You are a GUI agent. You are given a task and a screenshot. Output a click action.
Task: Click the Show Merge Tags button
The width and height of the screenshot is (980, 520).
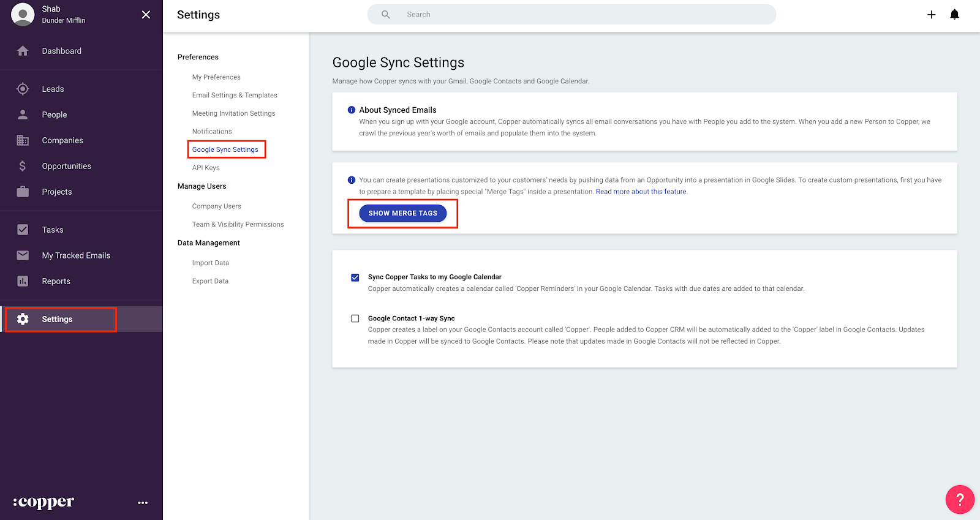[403, 213]
